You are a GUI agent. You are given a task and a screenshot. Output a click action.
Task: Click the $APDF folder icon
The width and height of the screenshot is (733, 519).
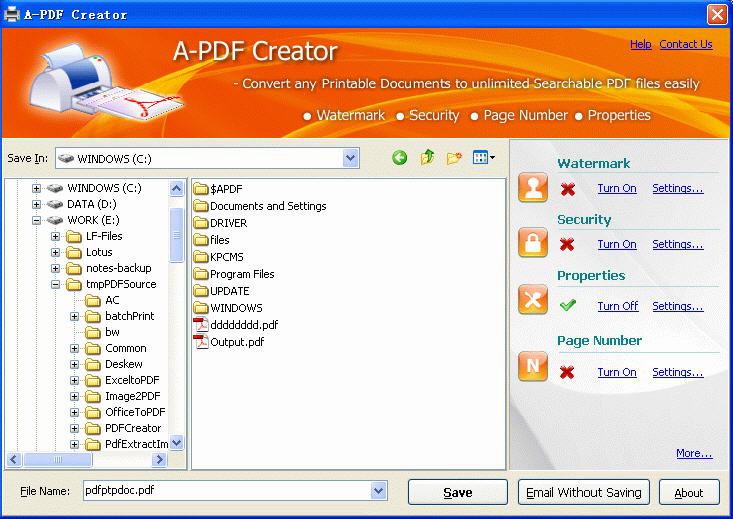201,189
